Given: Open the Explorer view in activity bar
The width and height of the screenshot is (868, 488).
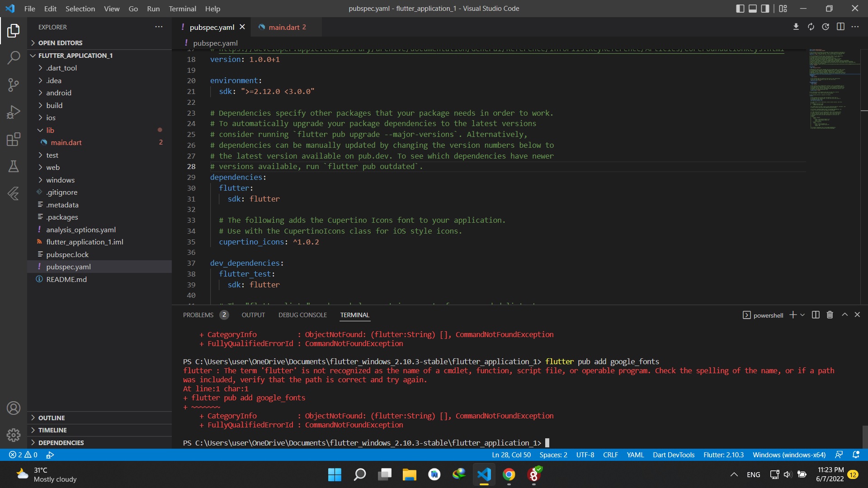Looking at the screenshot, I should coord(14,31).
